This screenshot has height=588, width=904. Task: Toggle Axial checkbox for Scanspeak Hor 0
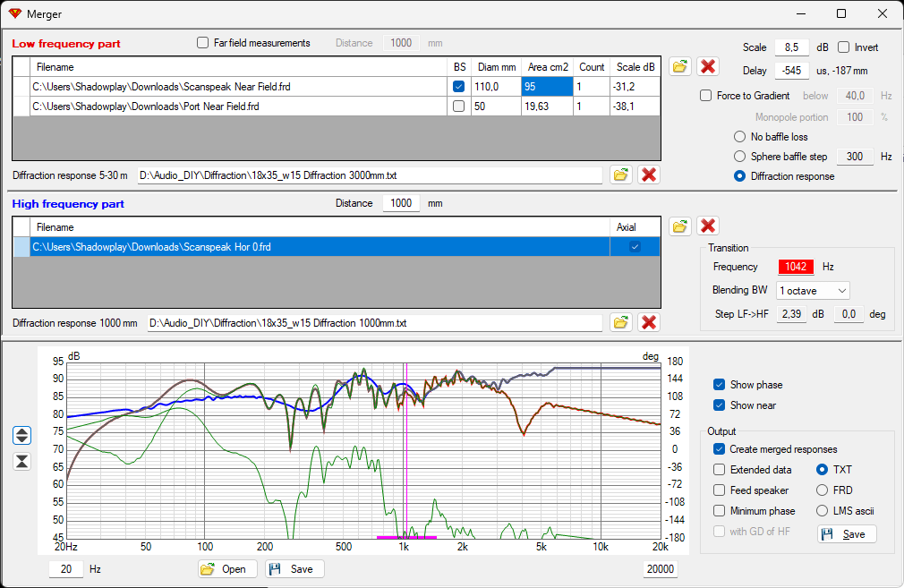(x=635, y=247)
